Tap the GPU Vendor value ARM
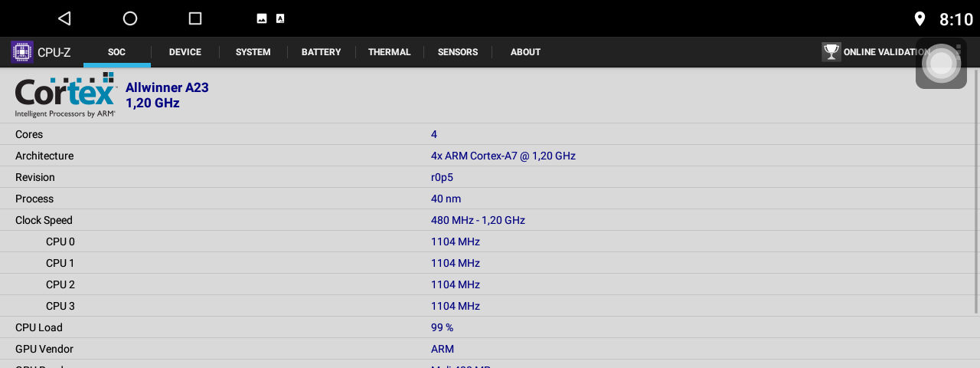Image resolution: width=980 pixels, height=368 pixels. pos(443,349)
